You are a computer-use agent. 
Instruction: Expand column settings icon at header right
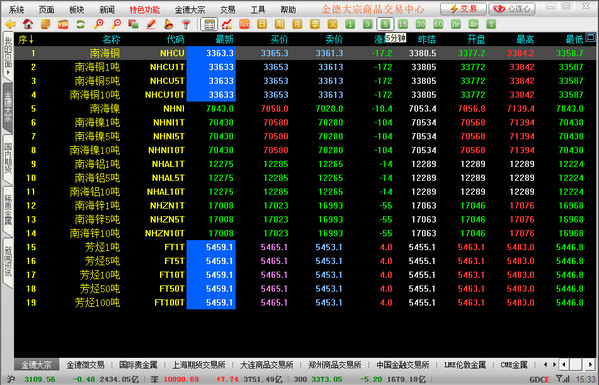[x=591, y=37]
